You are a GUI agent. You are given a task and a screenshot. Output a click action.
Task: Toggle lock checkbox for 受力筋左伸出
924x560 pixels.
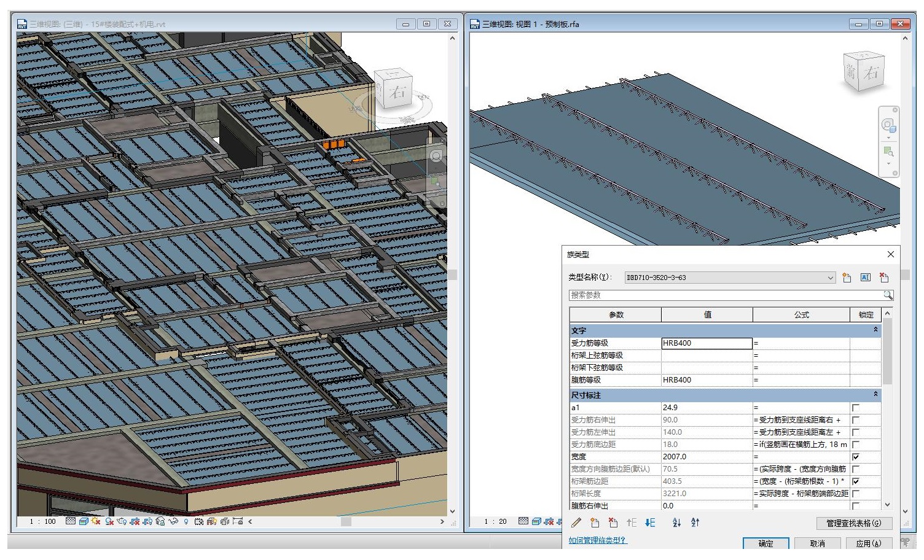click(856, 432)
